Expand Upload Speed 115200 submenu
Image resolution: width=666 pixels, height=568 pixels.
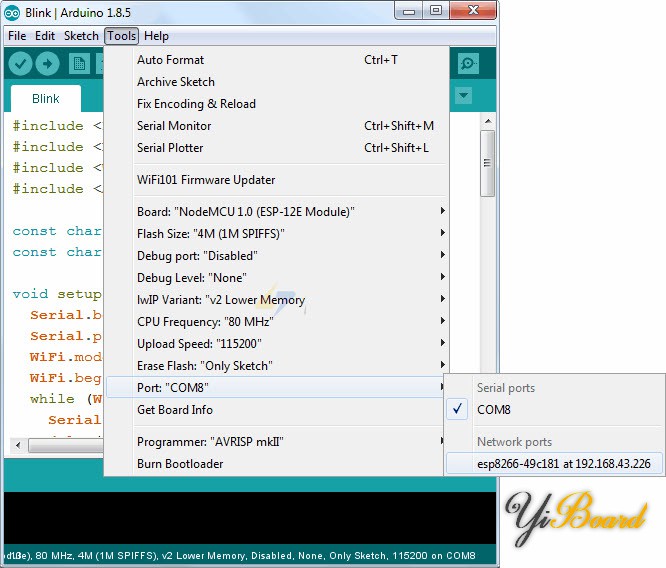276,344
